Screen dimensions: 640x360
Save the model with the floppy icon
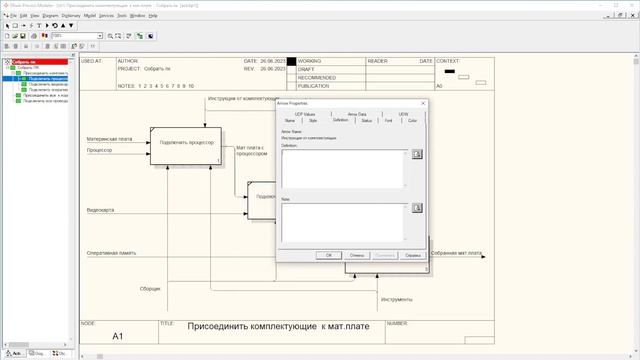[23, 36]
